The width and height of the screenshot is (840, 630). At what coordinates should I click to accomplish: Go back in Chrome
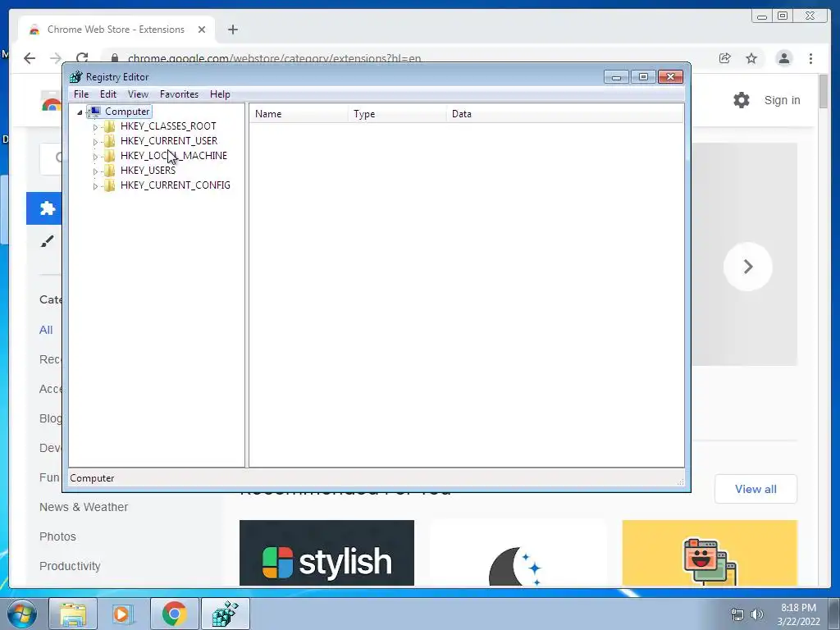30,58
